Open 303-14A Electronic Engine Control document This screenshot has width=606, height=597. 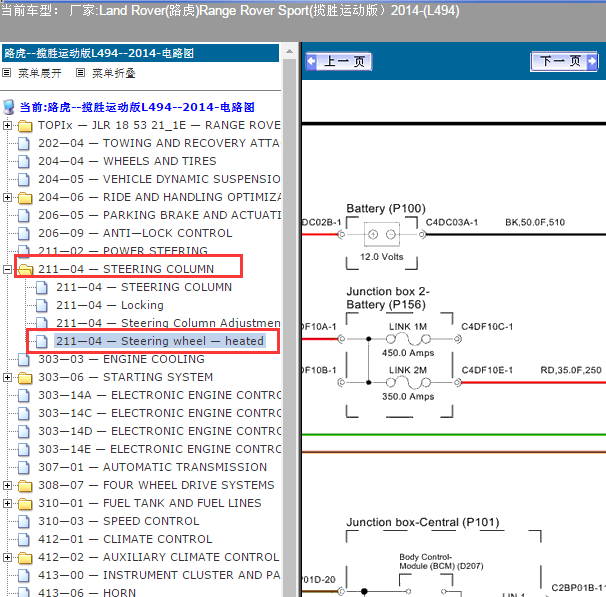click(x=159, y=395)
